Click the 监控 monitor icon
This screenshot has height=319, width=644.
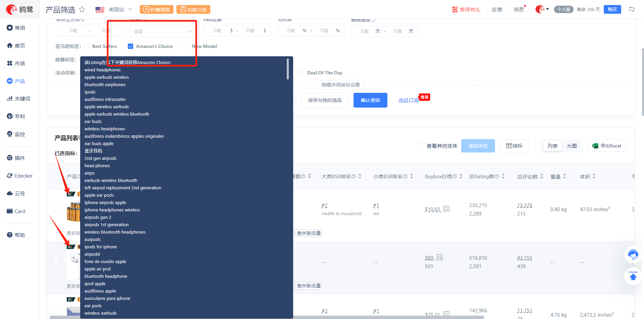click(10, 134)
